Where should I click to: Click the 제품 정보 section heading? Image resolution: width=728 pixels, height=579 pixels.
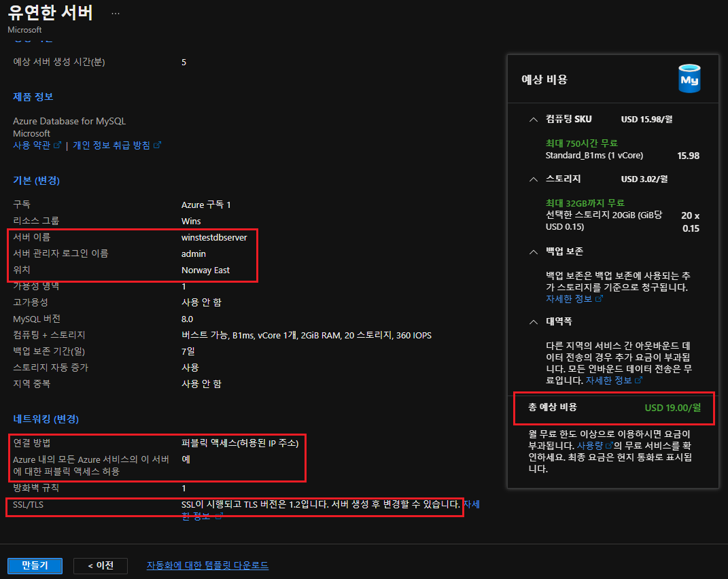click(x=33, y=97)
